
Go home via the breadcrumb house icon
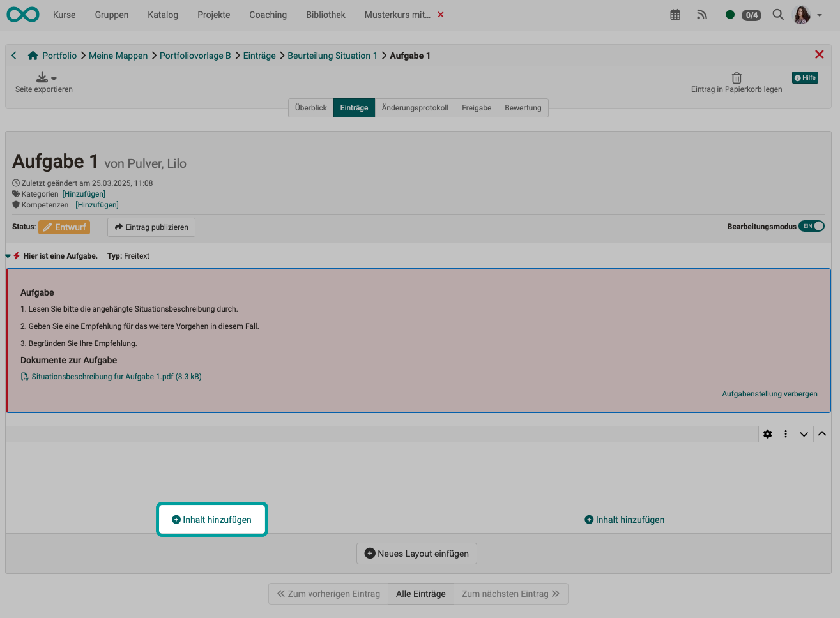tap(33, 55)
